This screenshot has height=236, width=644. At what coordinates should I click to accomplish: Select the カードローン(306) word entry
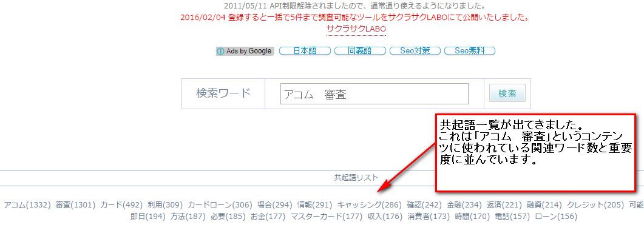(x=220, y=205)
